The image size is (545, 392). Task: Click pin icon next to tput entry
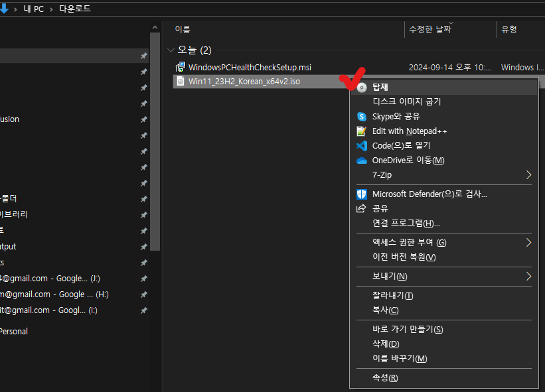click(144, 247)
